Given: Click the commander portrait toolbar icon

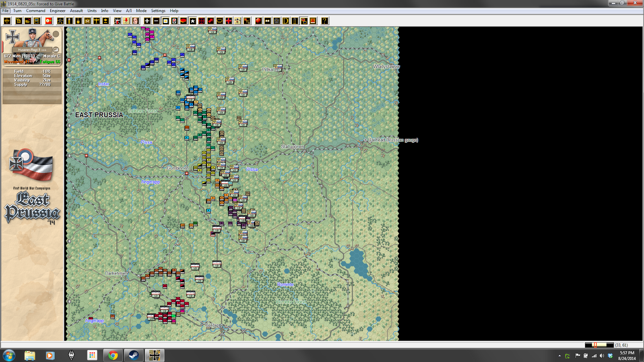Looking at the screenshot, I should tap(136, 21).
